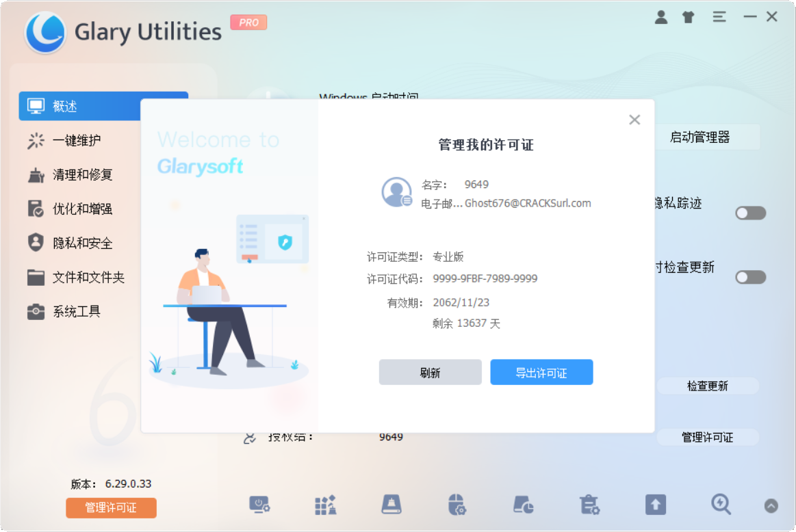
Task: Click the user avatar in the license dialog
Action: click(x=396, y=192)
